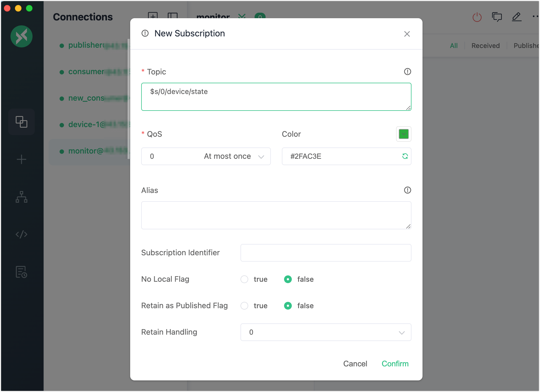Open the green color picker swatch
The image size is (540, 392).
coord(403,134)
